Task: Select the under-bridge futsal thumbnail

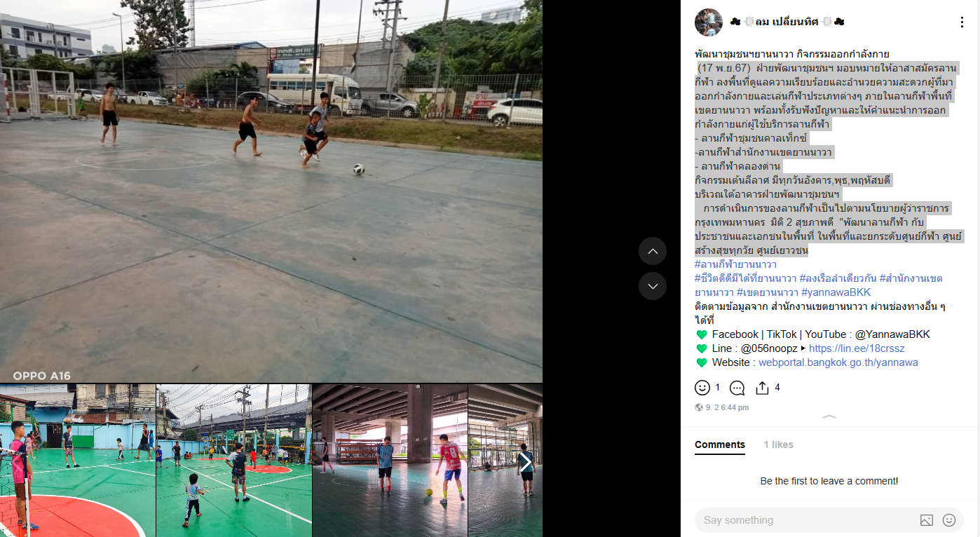Action: (390, 461)
